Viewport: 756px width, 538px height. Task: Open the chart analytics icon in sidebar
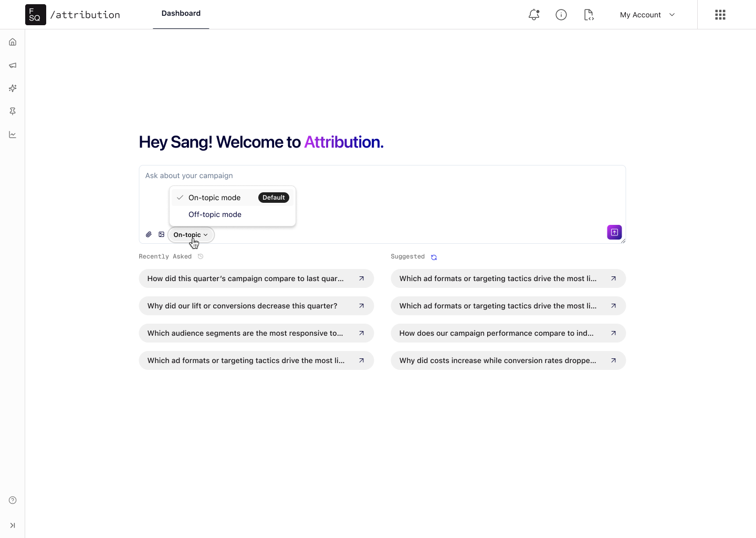[x=13, y=134]
